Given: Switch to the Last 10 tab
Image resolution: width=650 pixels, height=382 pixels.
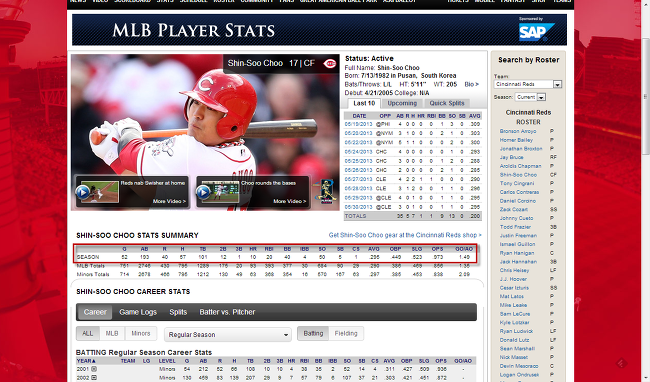Looking at the screenshot, I should click(x=364, y=103).
